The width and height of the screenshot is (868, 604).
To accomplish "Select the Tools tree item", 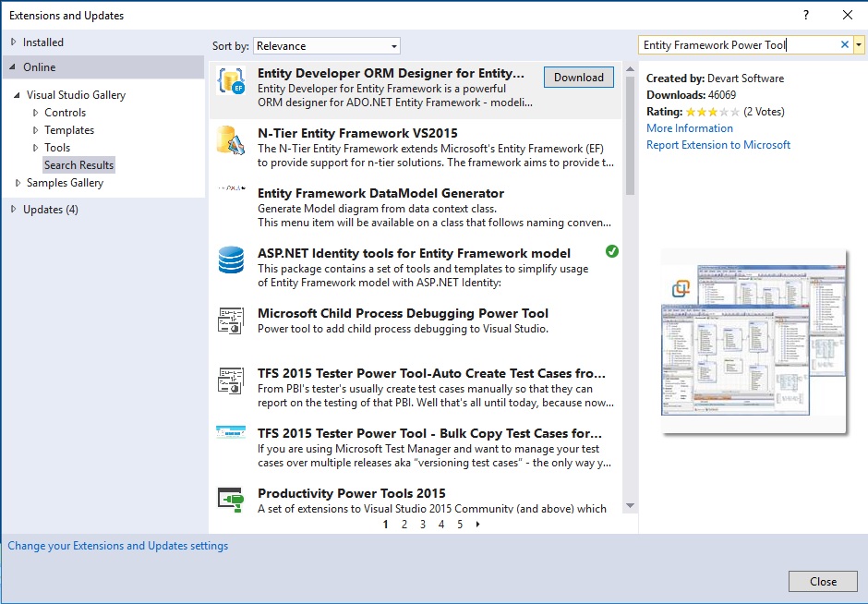I will pos(57,148).
